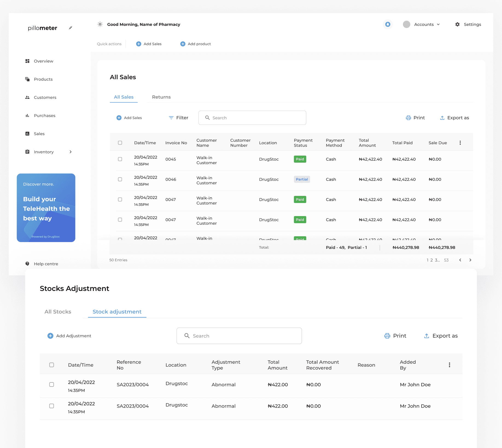Screen dimensions: 502x448
Task: Open the Accounts dropdown
Action: coord(427,24)
